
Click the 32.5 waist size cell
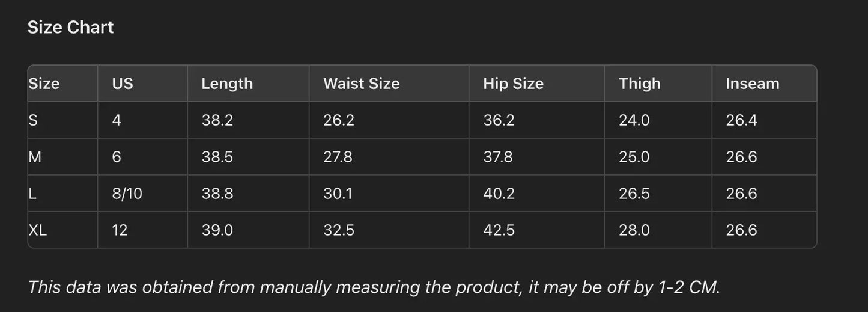[339, 230]
